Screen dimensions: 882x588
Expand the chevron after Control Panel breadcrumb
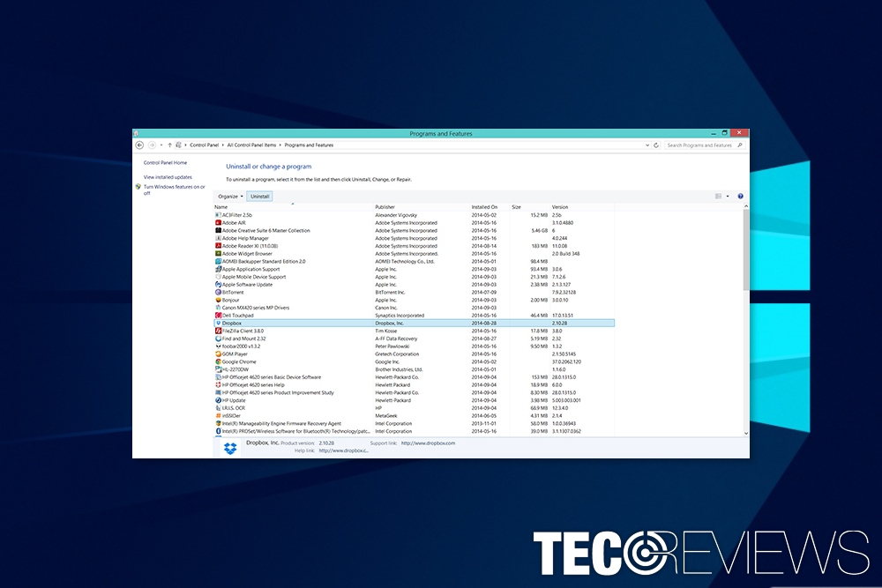tap(223, 145)
